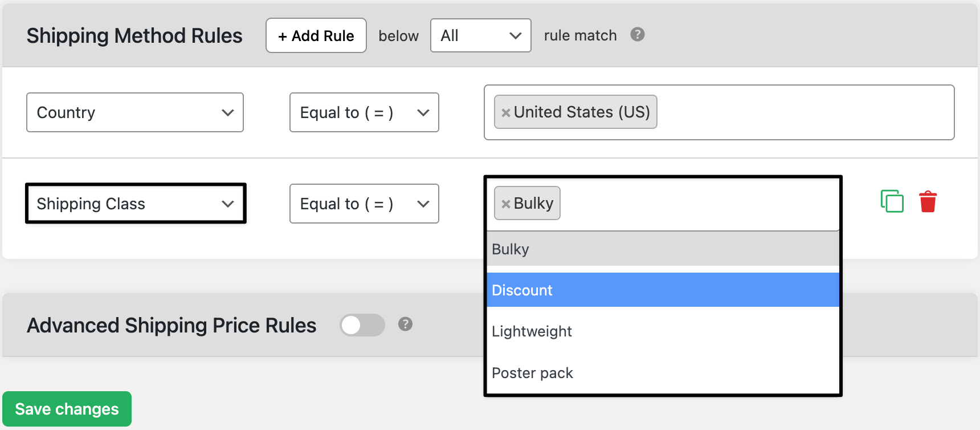
Task: Click the + Add Rule button
Action: (316, 35)
